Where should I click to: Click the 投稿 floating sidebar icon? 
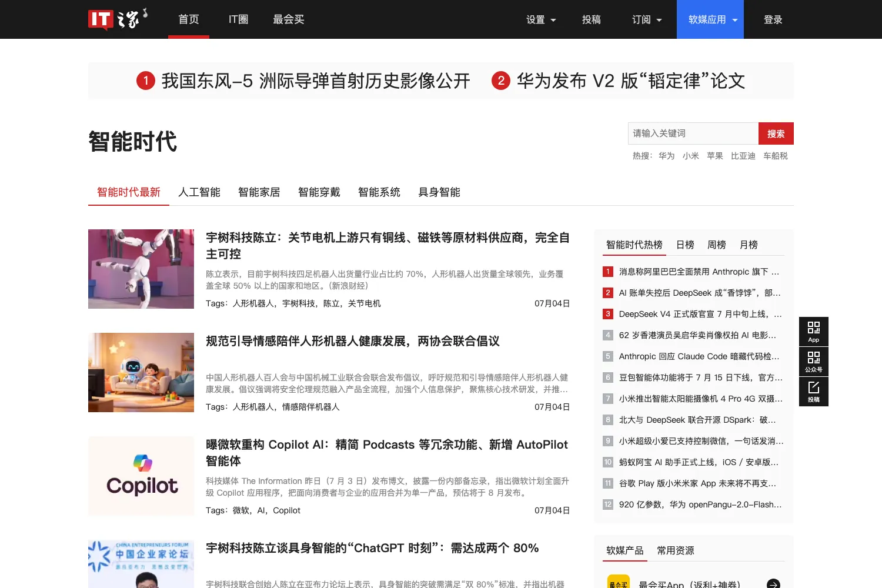point(814,392)
